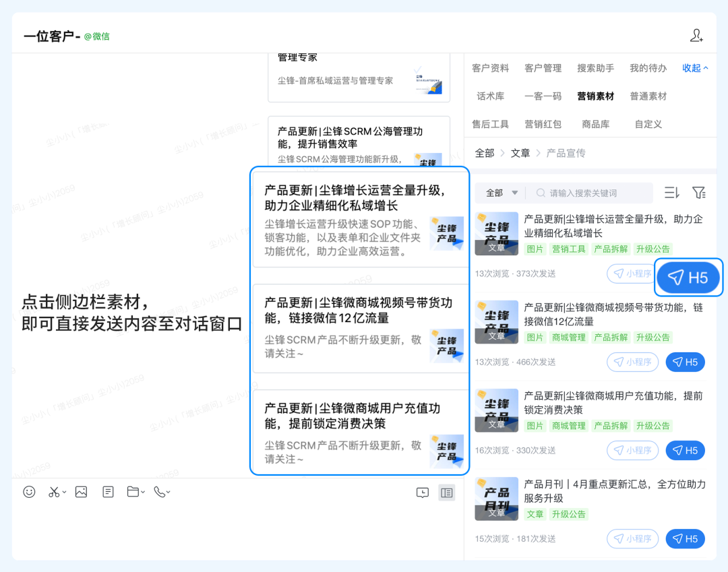Image resolution: width=728 pixels, height=572 pixels.
Task: Send 用户充值功能 article as H5
Action: (686, 451)
